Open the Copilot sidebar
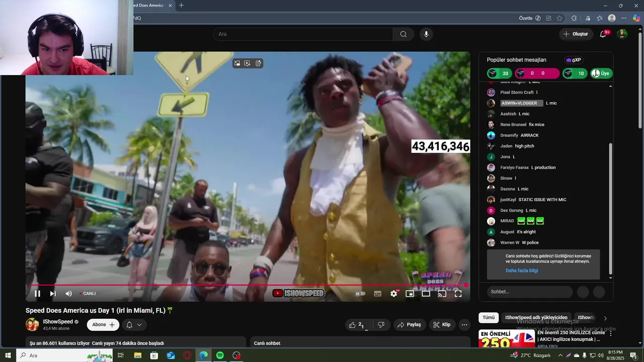Viewport: 644px width, 362px height. point(636,18)
